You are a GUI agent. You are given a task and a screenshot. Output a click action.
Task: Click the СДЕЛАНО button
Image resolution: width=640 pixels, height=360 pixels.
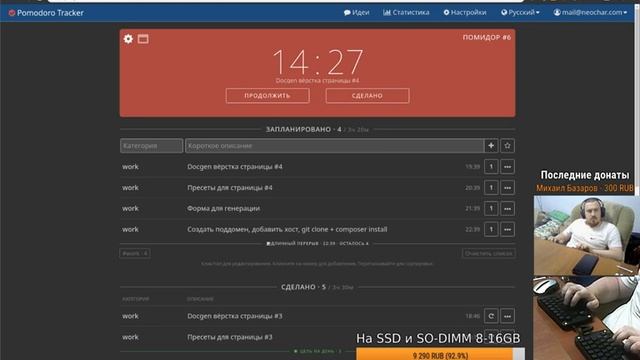coord(367,96)
